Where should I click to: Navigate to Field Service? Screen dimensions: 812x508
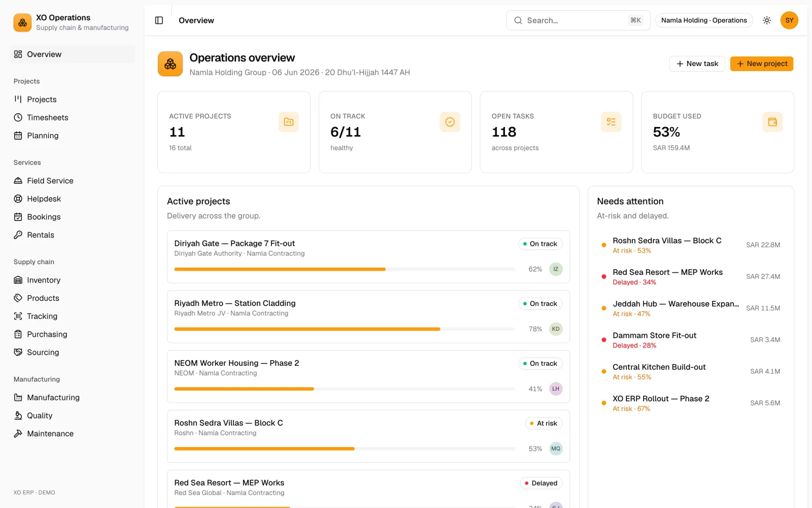pos(72,181)
